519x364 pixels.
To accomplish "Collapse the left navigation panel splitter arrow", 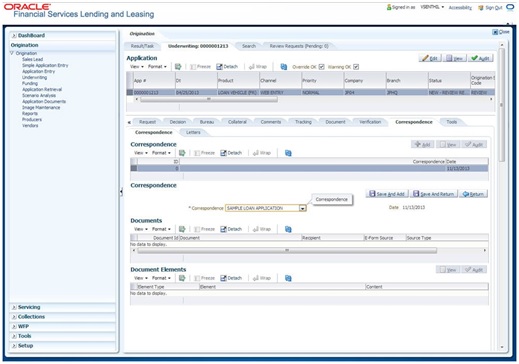I will (x=121, y=192).
